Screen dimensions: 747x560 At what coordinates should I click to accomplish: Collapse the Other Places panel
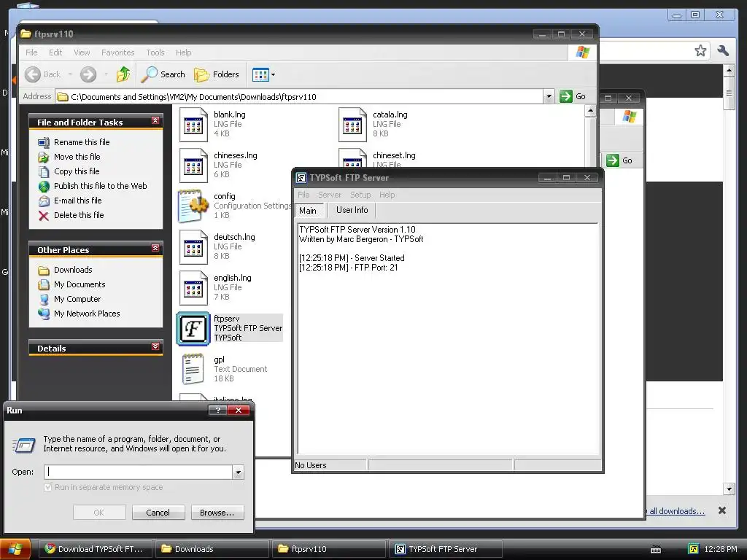point(155,248)
